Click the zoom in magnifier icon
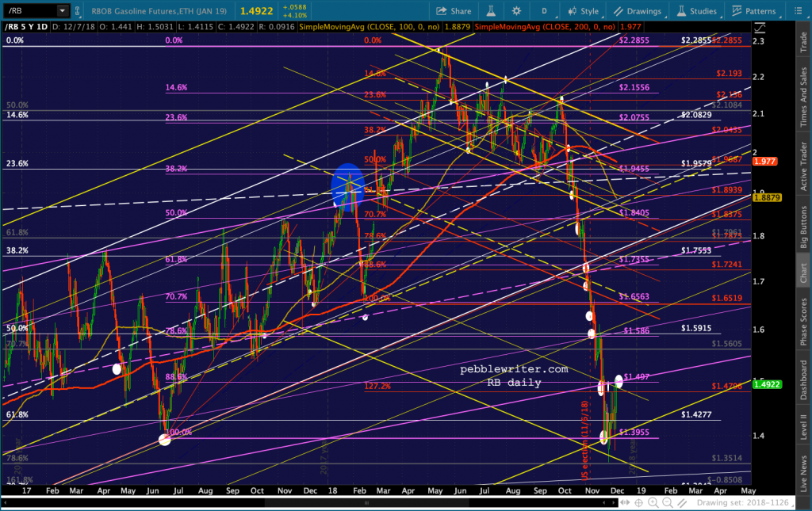 click(x=653, y=502)
